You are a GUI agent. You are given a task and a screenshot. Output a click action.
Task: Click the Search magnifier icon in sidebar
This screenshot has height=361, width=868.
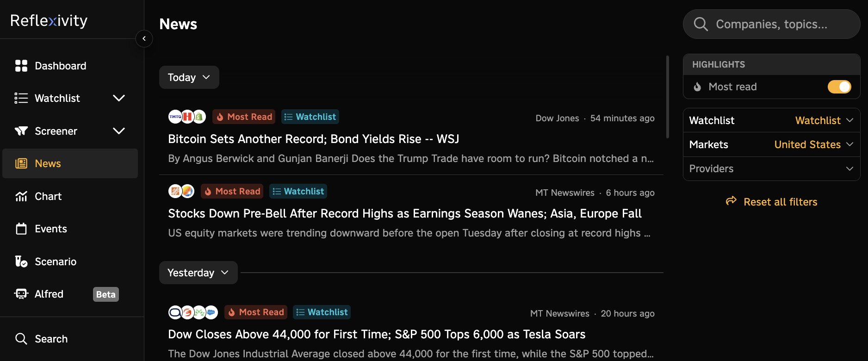coord(21,339)
